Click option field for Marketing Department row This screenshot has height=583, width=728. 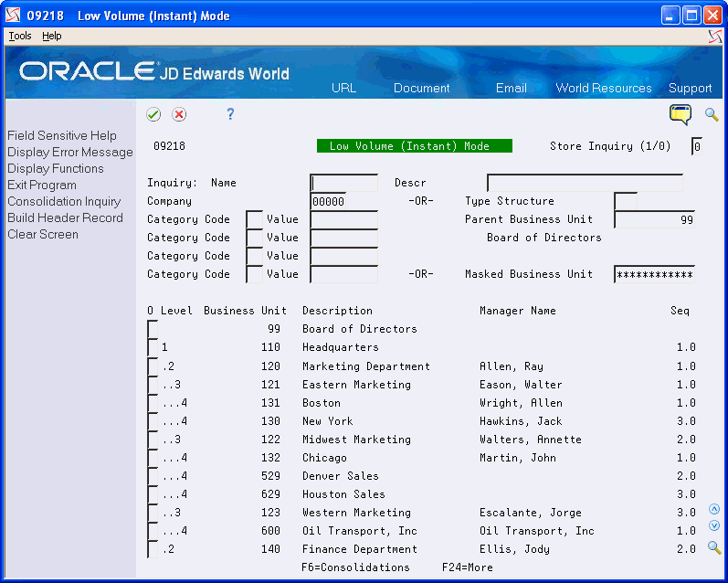pyautogui.click(x=153, y=366)
